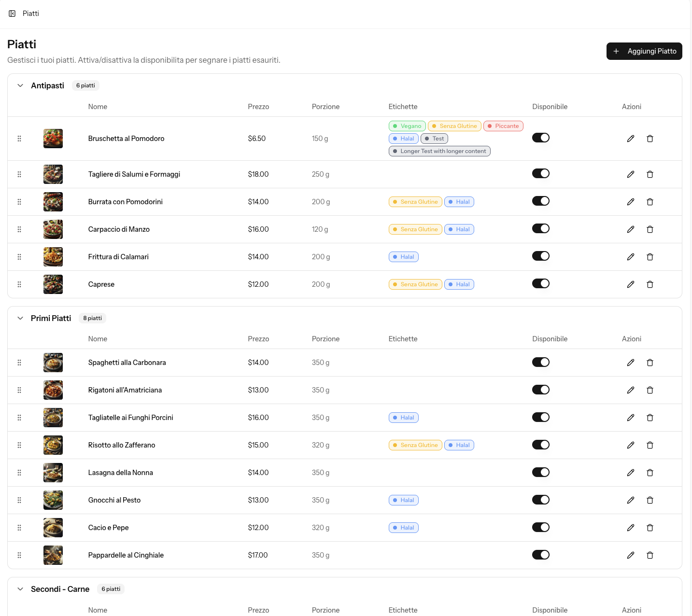Edit the Risotto allo Zafferano dish
The image size is (692, 616).
coord(631,445)
